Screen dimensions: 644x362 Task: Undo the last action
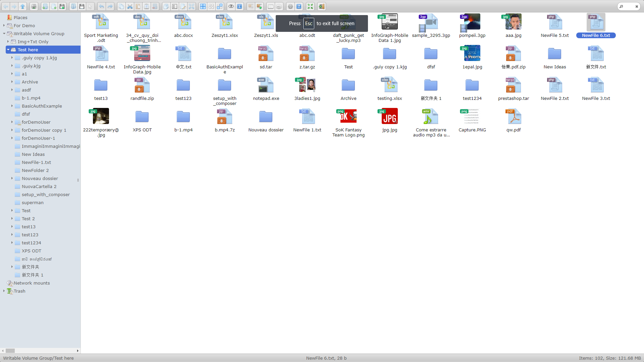(101, 6)
